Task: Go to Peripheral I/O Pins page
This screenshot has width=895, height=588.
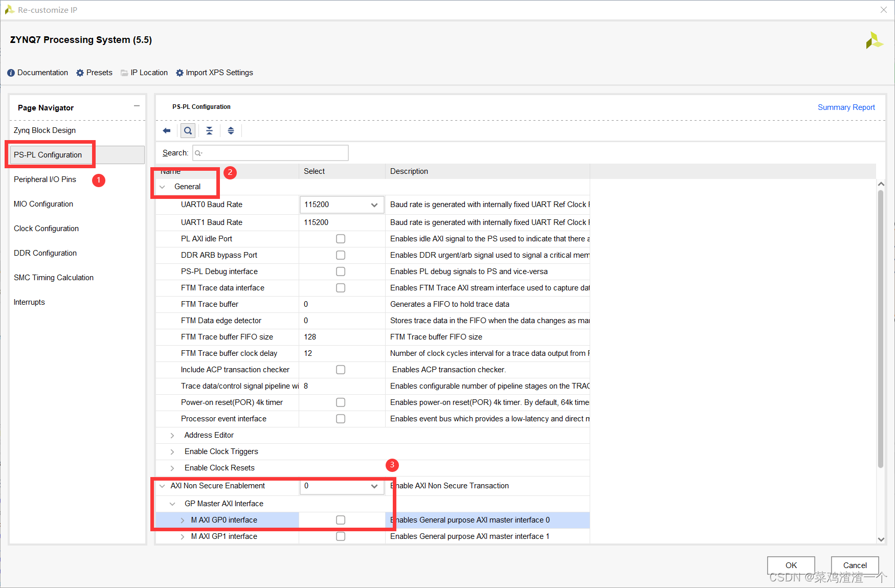Action: point(45,179)
